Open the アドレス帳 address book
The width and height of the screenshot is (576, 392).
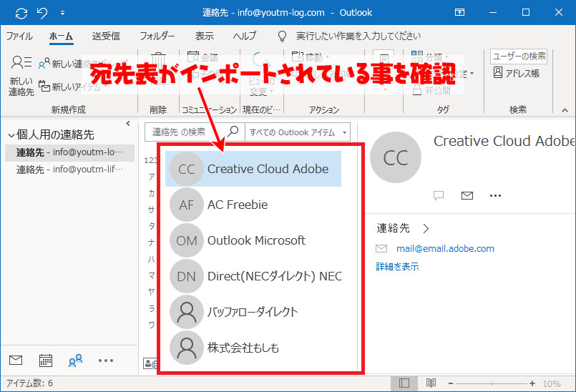(517, 73)
